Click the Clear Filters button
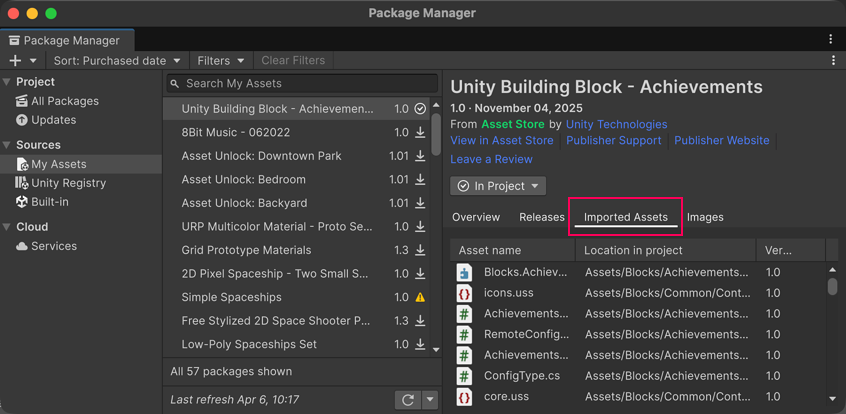846x414 pixels. pos(293,60)
